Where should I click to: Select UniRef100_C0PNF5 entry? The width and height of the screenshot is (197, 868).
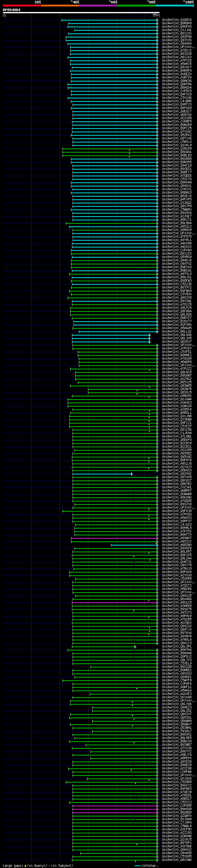177,121
